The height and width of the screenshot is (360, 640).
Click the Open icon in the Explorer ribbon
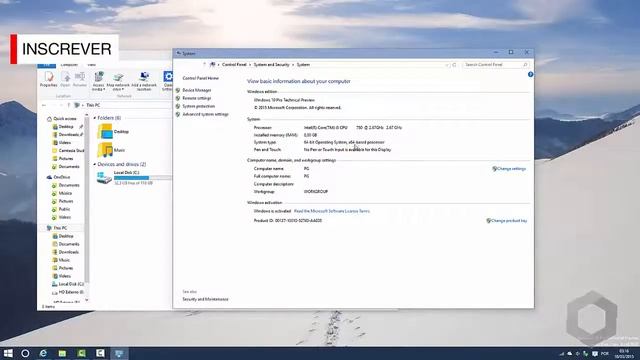[65, 79]
